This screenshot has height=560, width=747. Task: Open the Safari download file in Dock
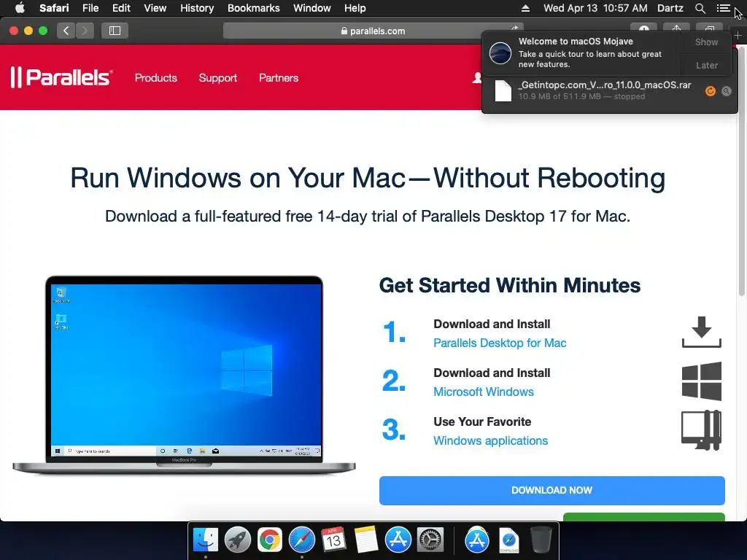coord(508,540)
